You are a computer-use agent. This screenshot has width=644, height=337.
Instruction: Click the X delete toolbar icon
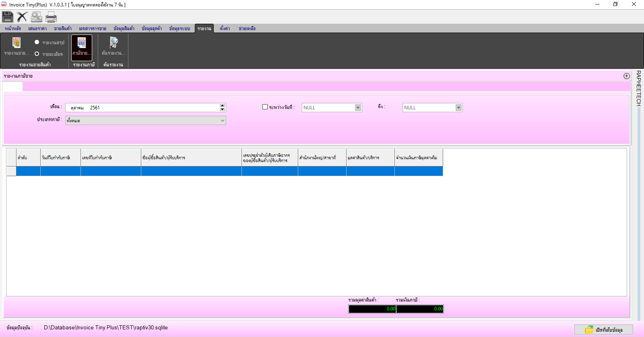click(22, 17)
